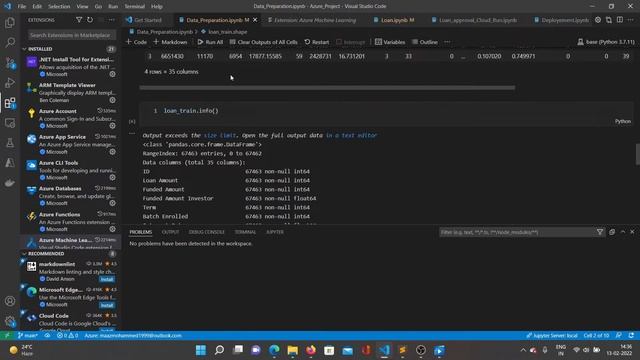Switch to the Deployement.ipynb tab
Viewport: 640px width, 360px height.
tap(562, 20)
